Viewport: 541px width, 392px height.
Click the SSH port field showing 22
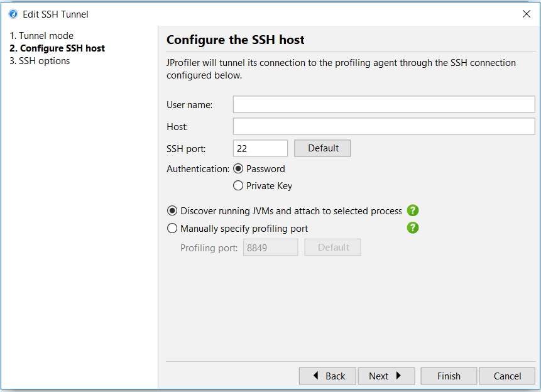coord(261,148)
